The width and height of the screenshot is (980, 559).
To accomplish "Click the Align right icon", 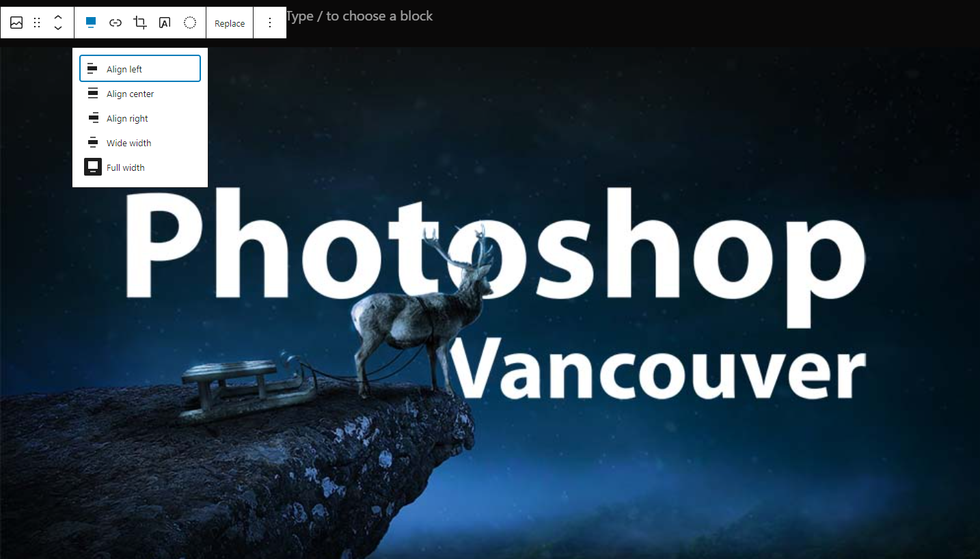I will 93,118.
